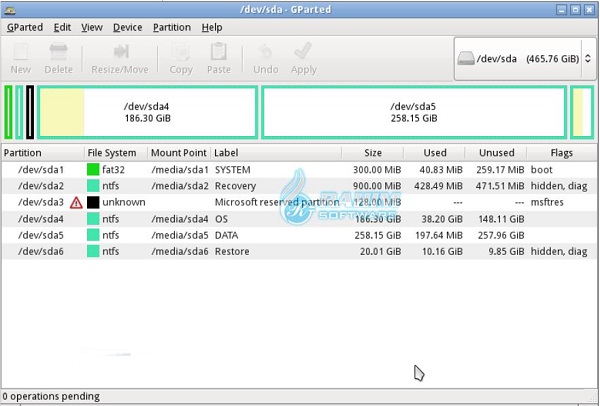Click the Resize/Move toolbar icon
This screenshot has height=406, width=600.
[121, 52]
